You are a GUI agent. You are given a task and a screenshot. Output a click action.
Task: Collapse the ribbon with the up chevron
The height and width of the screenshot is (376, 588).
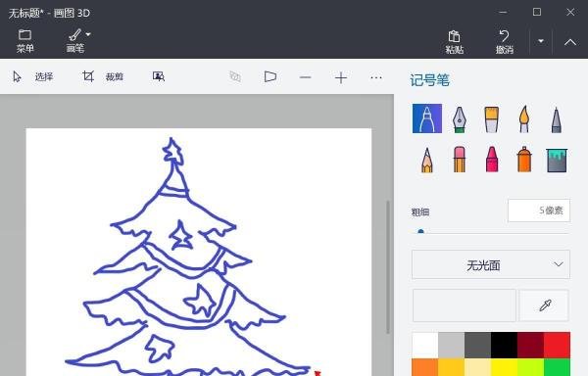570,42
